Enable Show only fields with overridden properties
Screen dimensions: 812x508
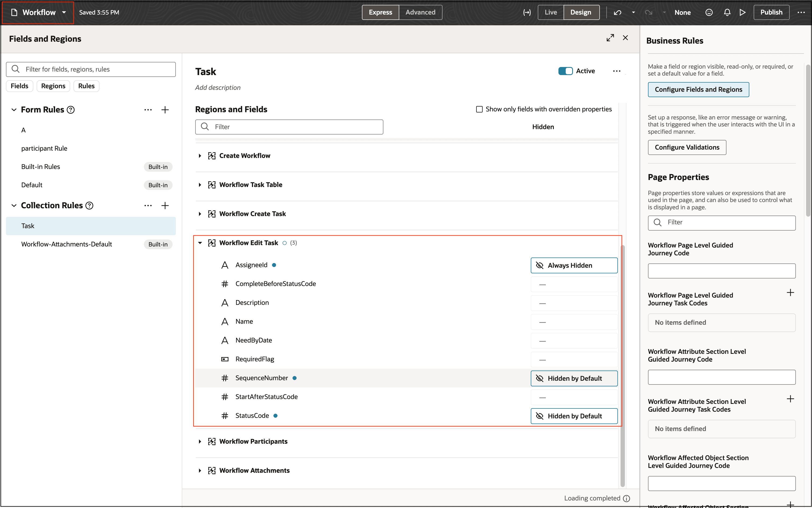pyautogui.click(x=479, y=109)
